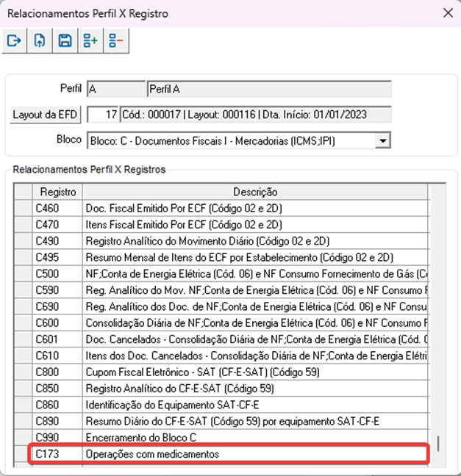Click the Descrição column header
The width and height of the screenshot is (461, 476).
point(255,192)
